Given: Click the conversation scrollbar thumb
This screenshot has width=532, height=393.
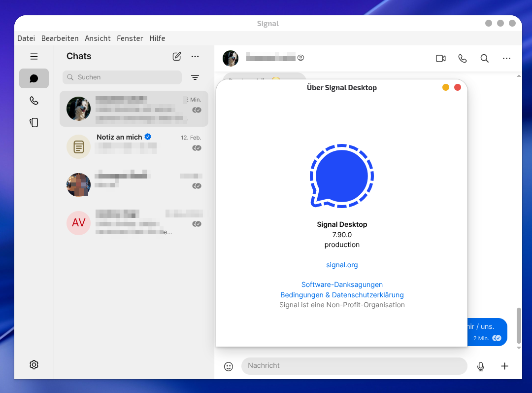Looking at the screenshot, I should [x=518, y=325].
